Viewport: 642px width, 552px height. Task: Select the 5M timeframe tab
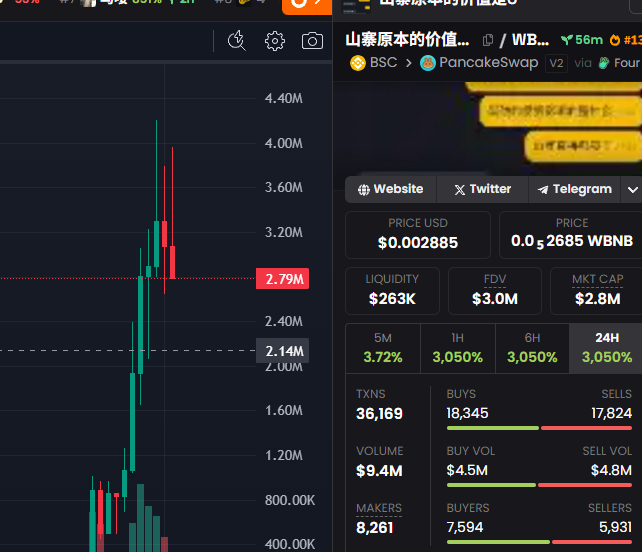point(383,348)
